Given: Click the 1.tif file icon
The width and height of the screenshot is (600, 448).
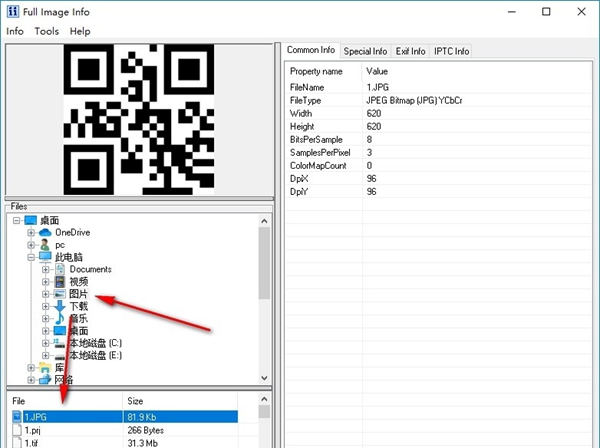Looking at the screenshot, I should coord(17,443).
